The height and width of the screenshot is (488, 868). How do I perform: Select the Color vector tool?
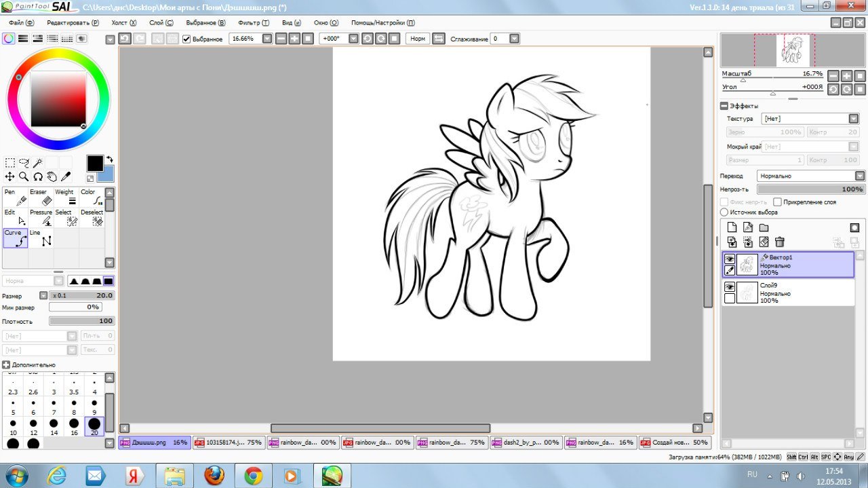point(92,197)
